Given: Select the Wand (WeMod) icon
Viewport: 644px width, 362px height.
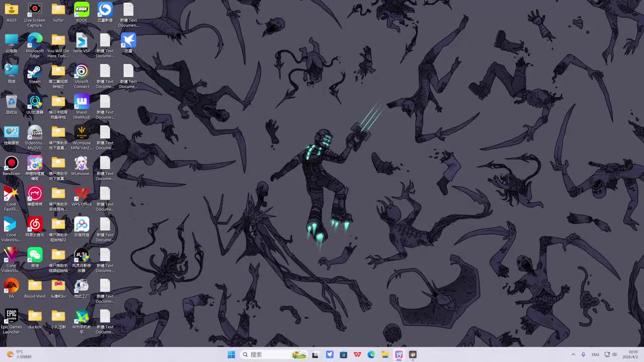Looking at the screenshot, I should point(82,107).
